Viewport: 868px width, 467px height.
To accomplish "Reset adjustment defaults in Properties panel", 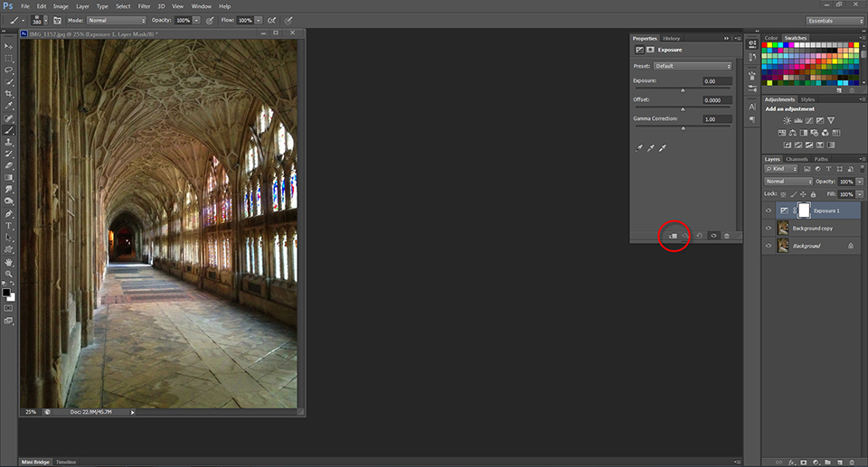I will coord(700,236).
